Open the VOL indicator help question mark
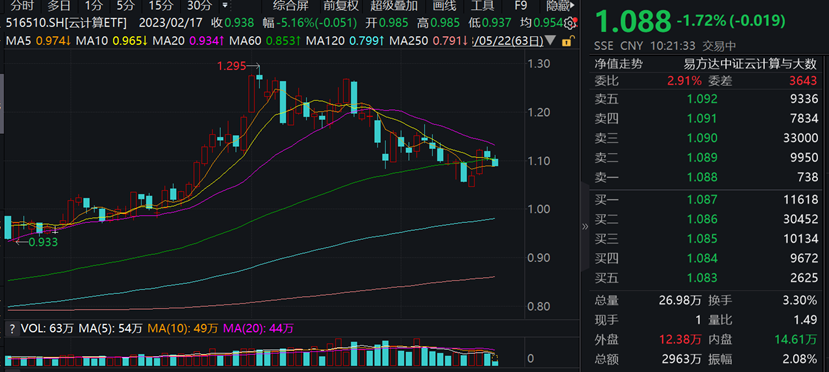The height and width of the screenshot is (372, 829). point(12,329)
